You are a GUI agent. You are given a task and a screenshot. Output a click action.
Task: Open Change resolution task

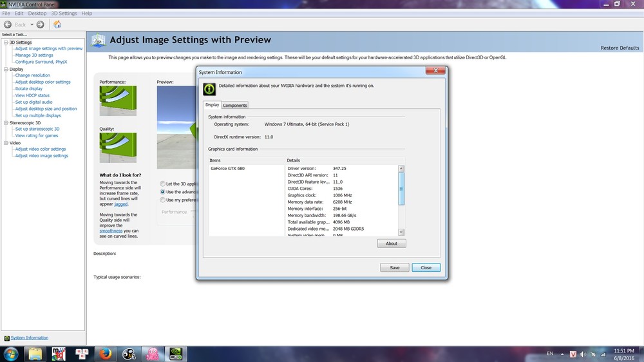(x=32, y=75)
